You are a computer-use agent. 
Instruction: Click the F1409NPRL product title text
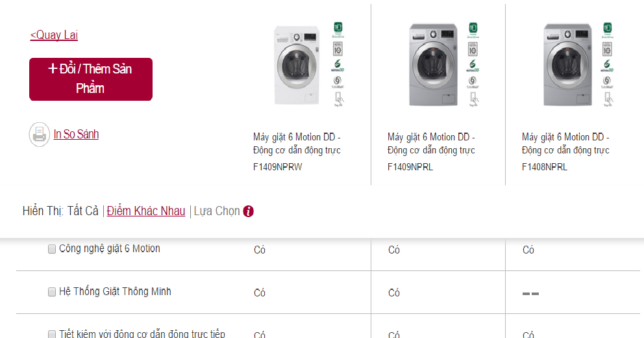(431, 144)
